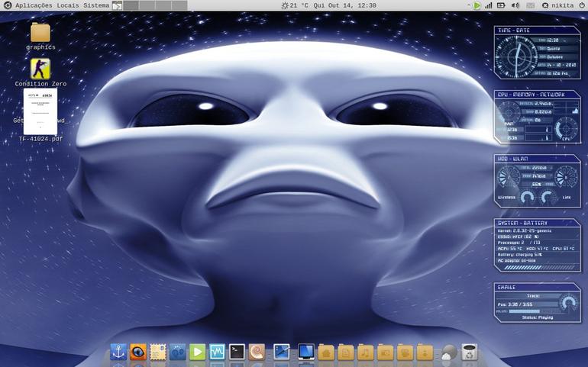Open the Sistema menu
This screenshot has width=588, height=367.
[x=96, y=5]
